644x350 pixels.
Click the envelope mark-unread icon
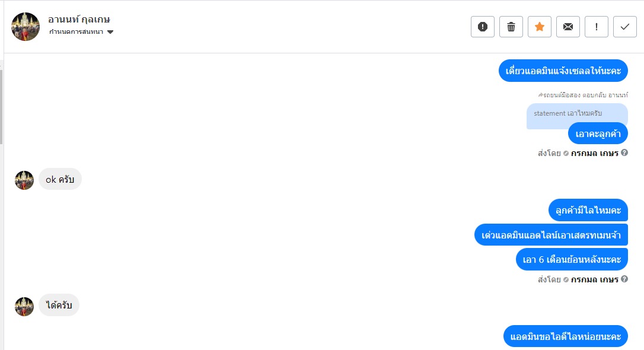(x=568, y=27)
